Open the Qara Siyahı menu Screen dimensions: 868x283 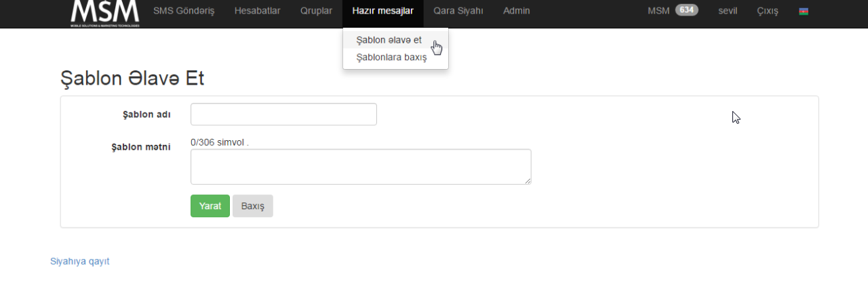458,11
